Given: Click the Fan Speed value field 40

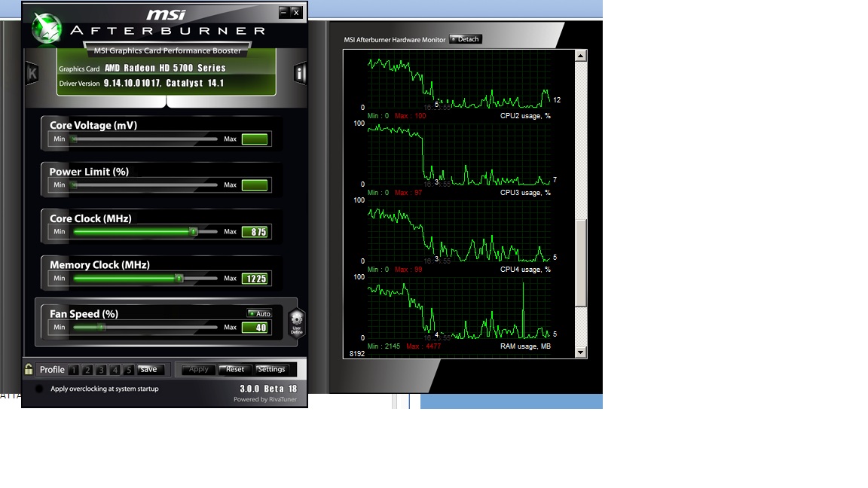Looking at the screenshot, I should [255, 327].
